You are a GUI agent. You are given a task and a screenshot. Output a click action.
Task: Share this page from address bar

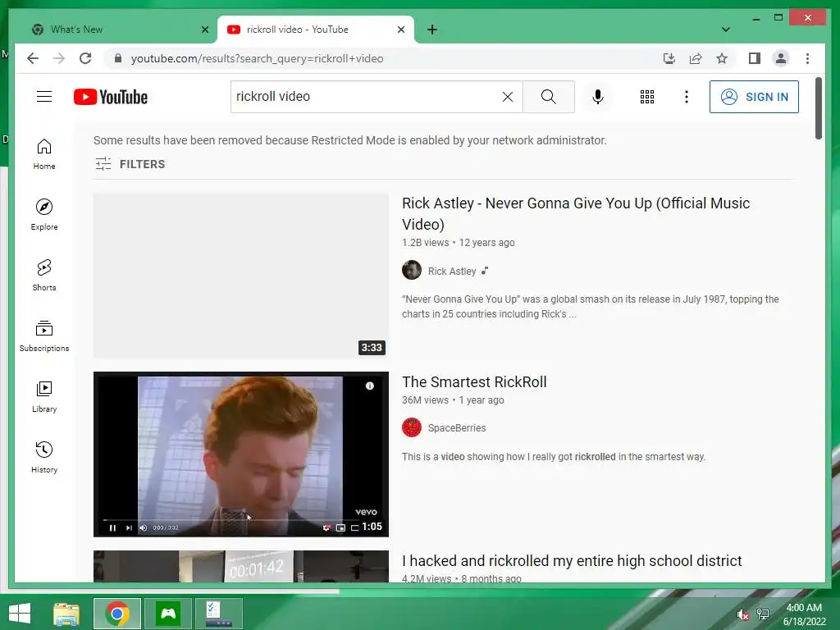coord(696,58)
